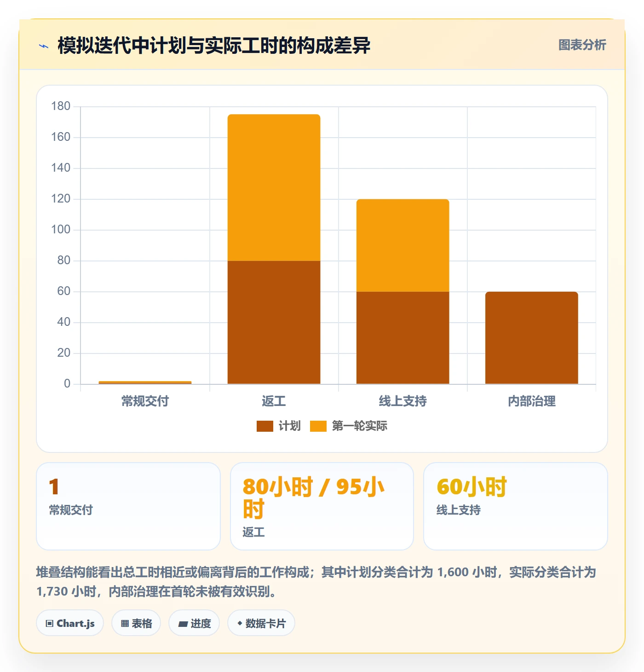
Task: Click the 第一轮实际 legend label text
Action: pyautogui.click(x=360, y=426)
